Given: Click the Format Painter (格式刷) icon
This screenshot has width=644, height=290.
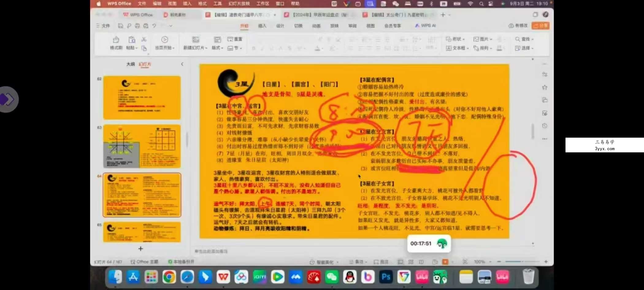Looking at the screenshot, I should 116,40.
